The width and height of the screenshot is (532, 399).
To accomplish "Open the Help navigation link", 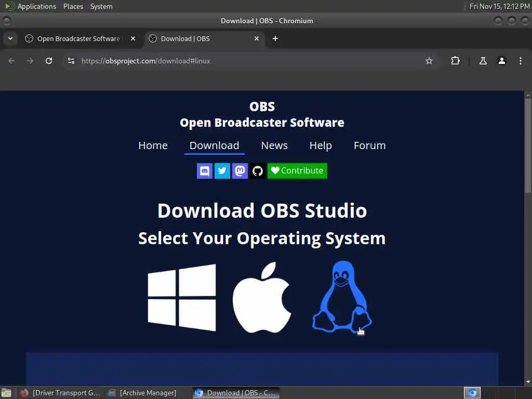I will [321, 145].
